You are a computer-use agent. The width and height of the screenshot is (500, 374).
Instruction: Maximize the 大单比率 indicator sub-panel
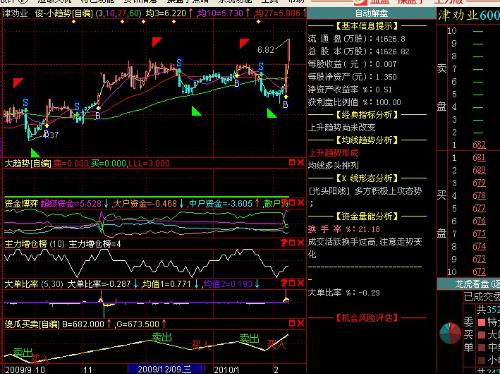pos(292,283)
